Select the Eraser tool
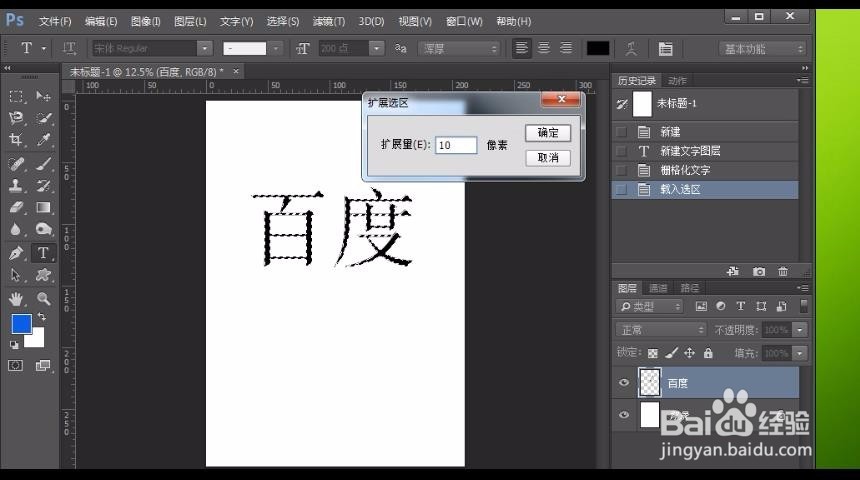The width and height of the screenshot is (860, 480). (16, 207)
